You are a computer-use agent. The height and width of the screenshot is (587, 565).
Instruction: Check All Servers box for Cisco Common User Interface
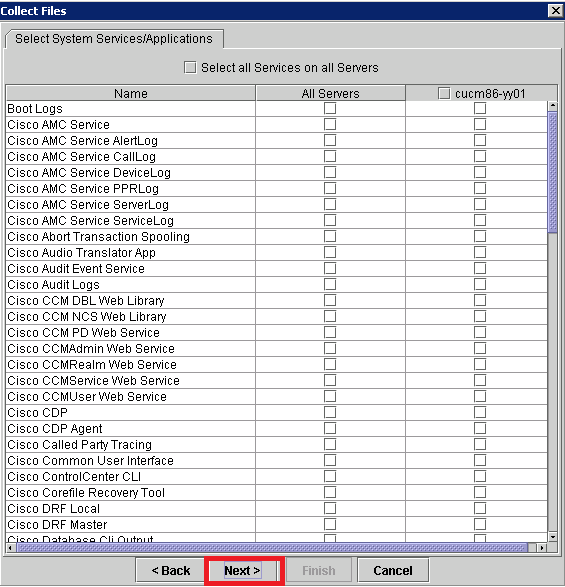click(330, 460)
